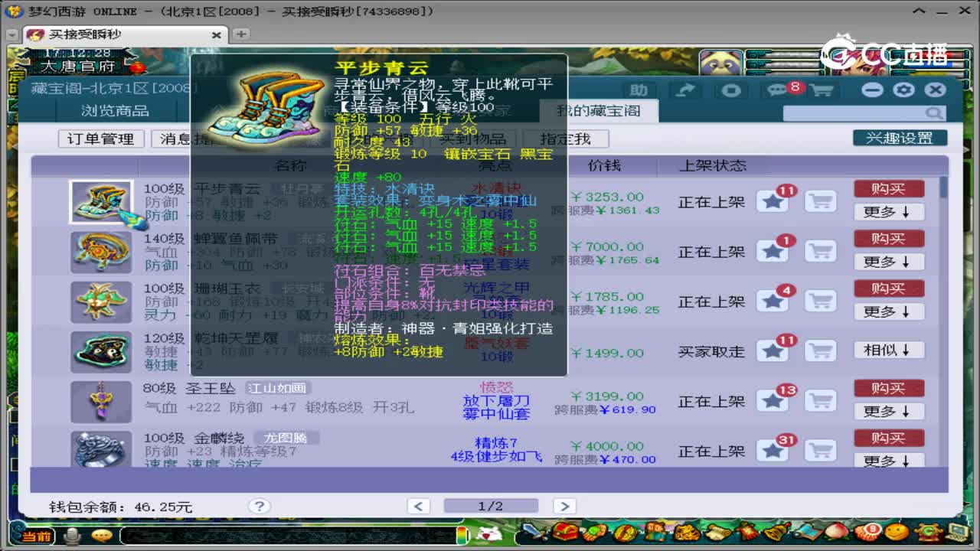Open the computer system icon in bottom bar
Viewport: 980px width, 551px height.
click(959, 532)
